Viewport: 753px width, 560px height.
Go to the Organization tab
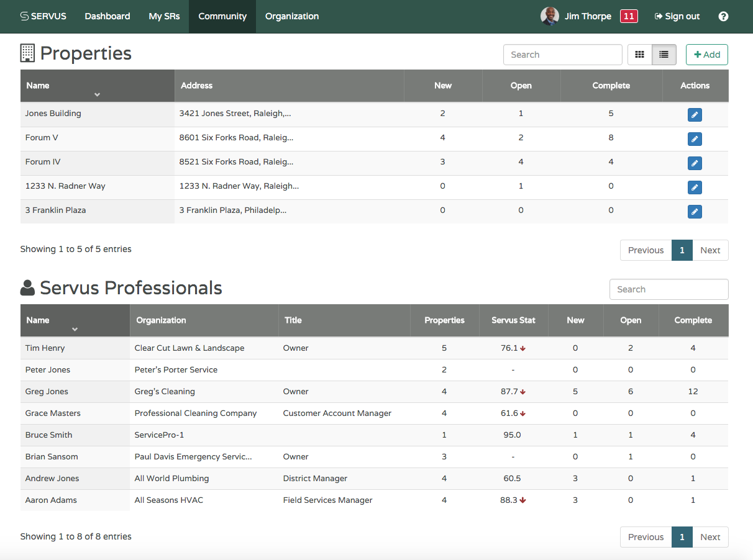[292, 17]
